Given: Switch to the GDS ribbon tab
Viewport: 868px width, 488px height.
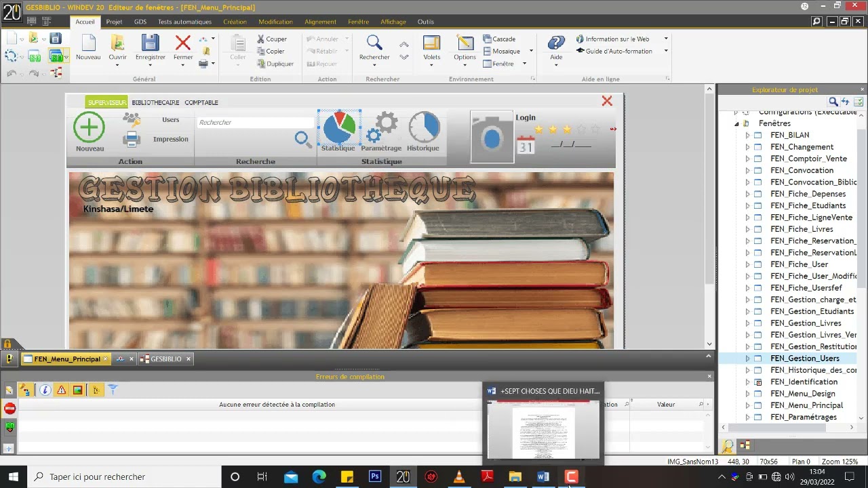Looking at the screenshot, I should coord(140,22).
